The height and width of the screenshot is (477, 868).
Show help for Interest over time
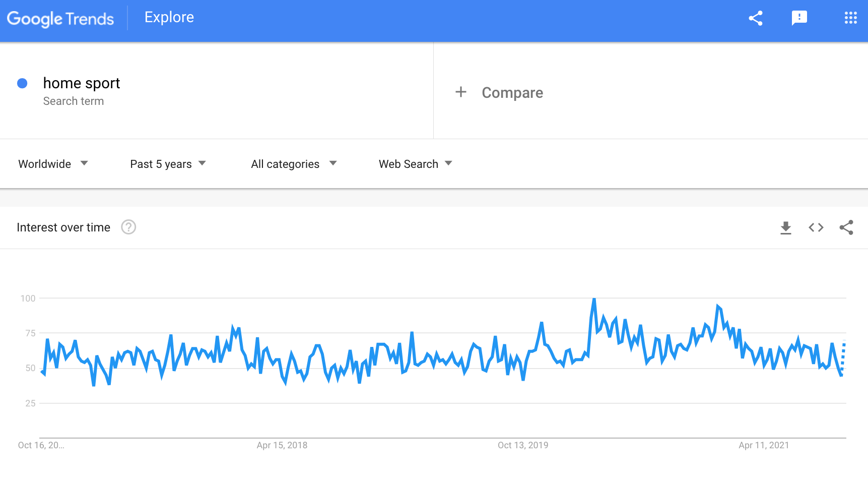(x=128, y=227)
